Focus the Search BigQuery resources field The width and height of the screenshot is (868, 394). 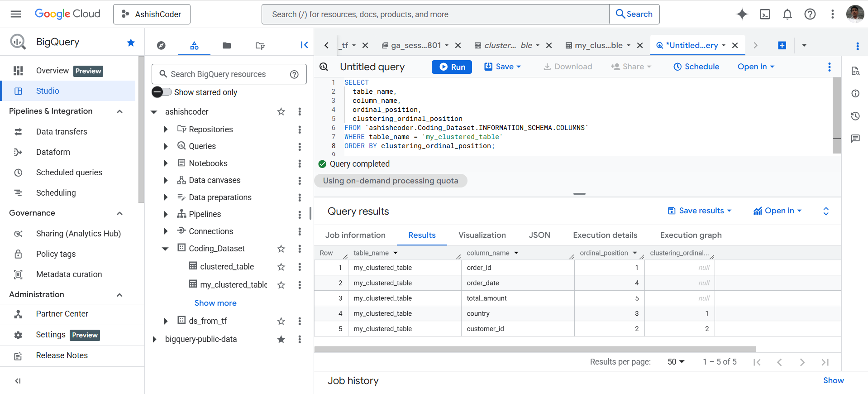229,74
